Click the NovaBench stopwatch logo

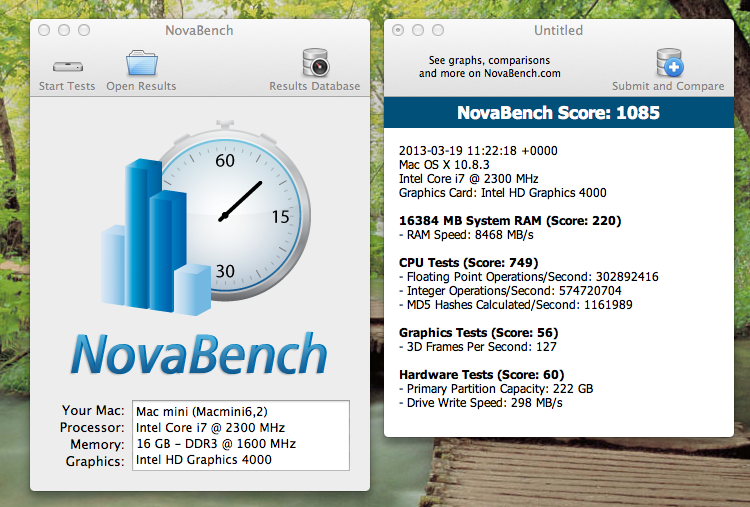point(206,218)
